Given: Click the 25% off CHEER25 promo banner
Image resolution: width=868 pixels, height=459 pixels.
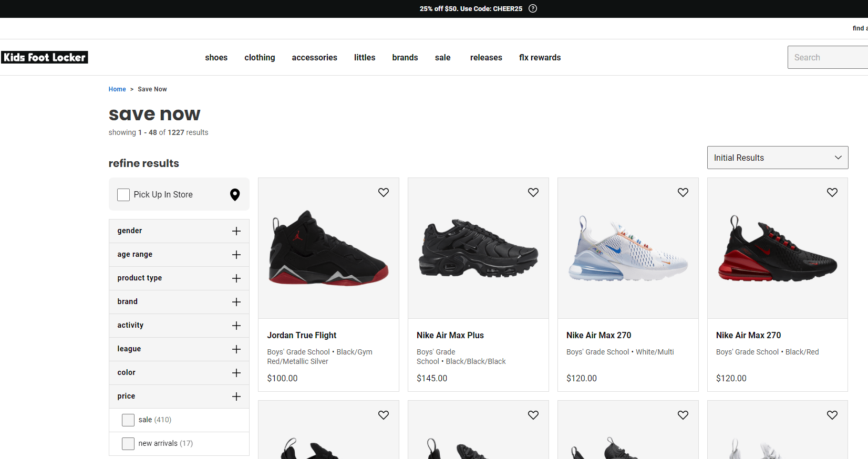Looking at the screenshot, I should coord(471,9).
